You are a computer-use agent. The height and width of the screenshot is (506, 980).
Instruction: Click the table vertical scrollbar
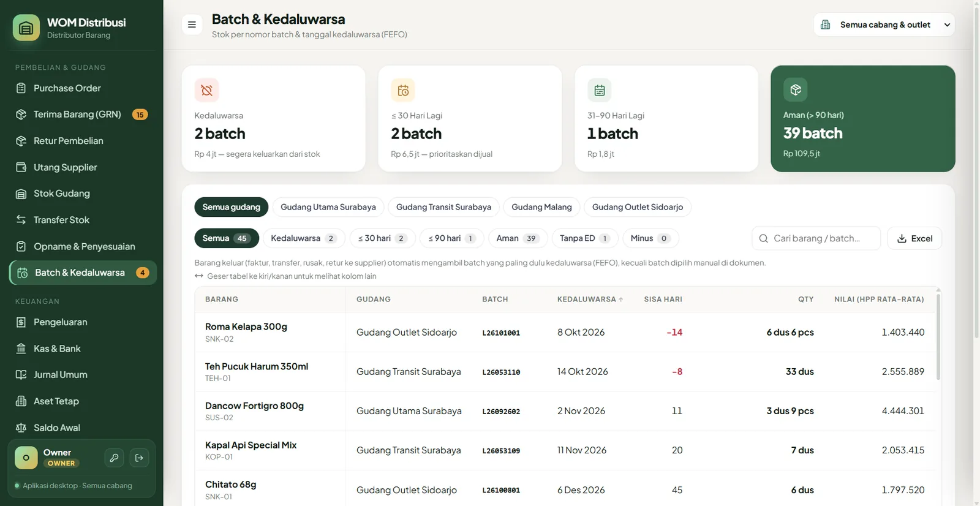click(938, 337)
